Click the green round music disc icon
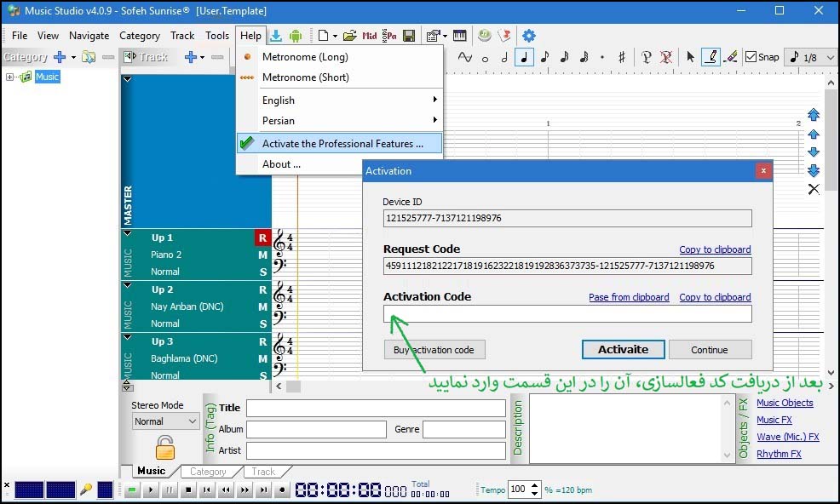 click(484, 36)
